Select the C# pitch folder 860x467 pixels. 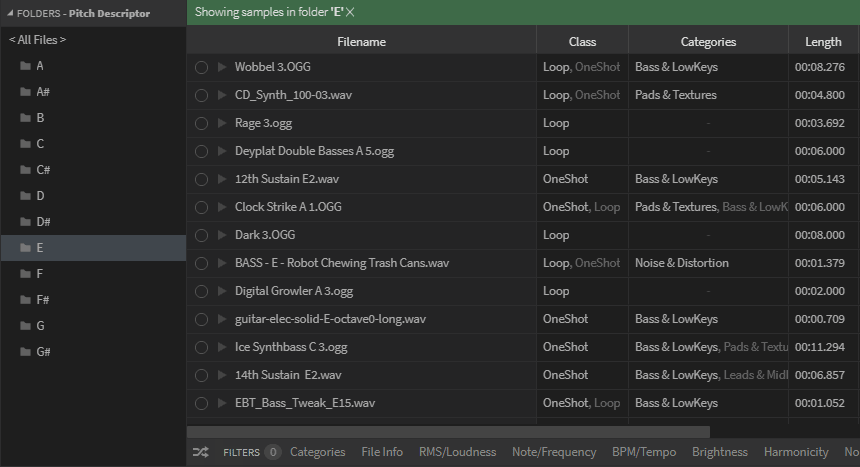43,169
